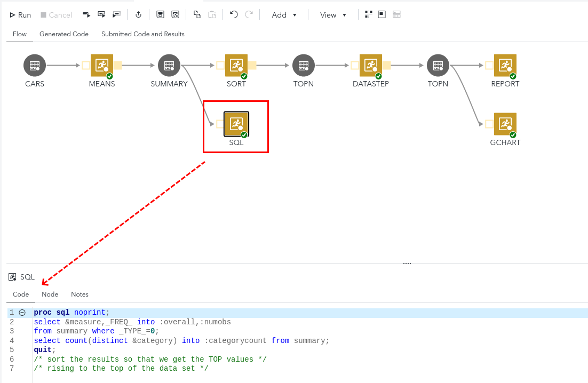Select the MEANS program node
This screenshot has height=383, width=588.
(x=101, y=65)
